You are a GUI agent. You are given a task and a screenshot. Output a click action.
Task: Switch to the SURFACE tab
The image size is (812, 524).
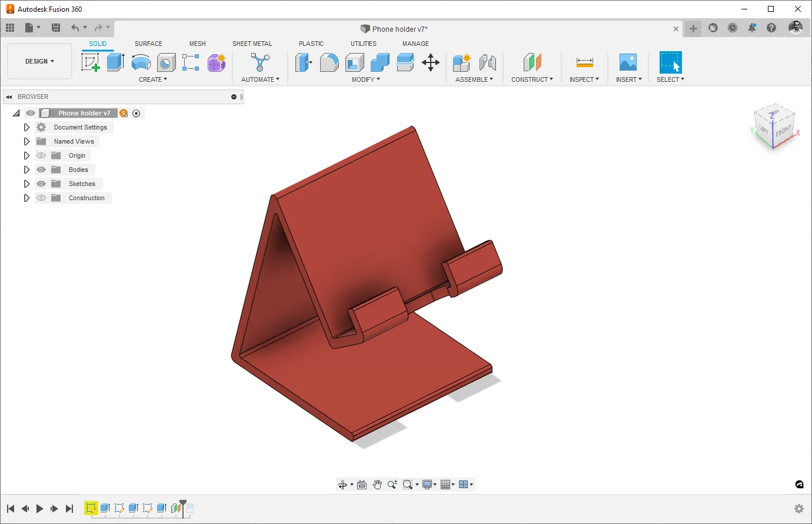pyautogui.click(x=148, y=44)
